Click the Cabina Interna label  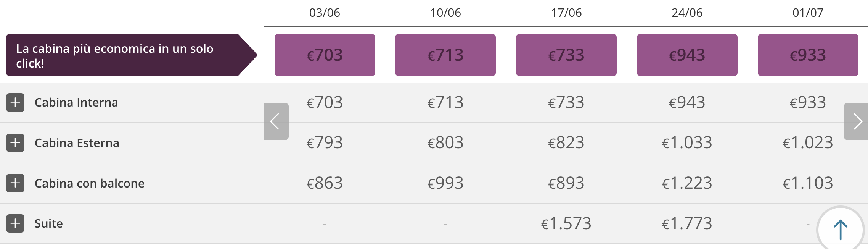(x=76, y=102)
